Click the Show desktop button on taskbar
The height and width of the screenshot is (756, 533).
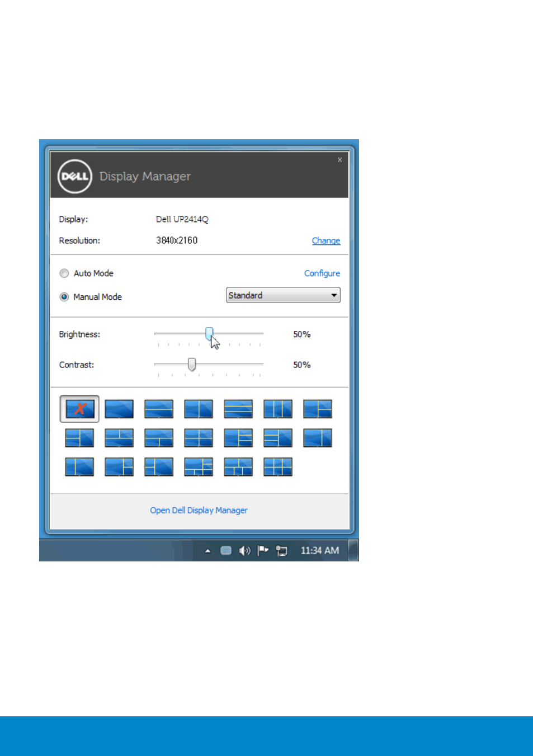(353, 550)
